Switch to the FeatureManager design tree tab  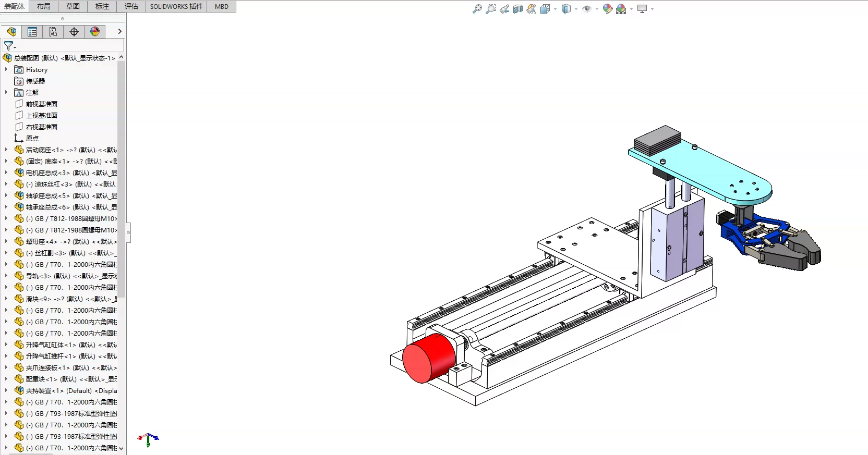[x=11, y=32]
